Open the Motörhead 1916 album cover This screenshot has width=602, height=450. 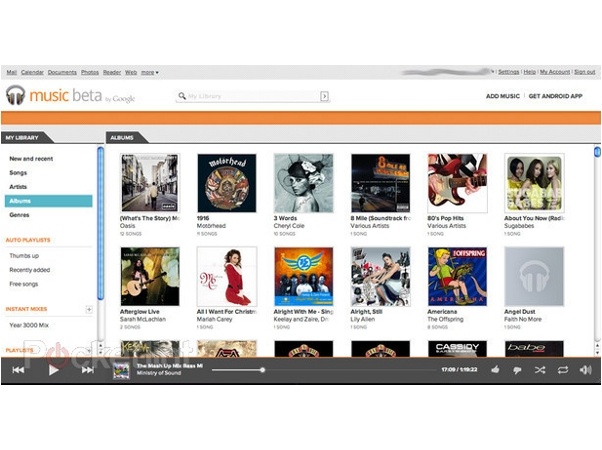point(226,183)
